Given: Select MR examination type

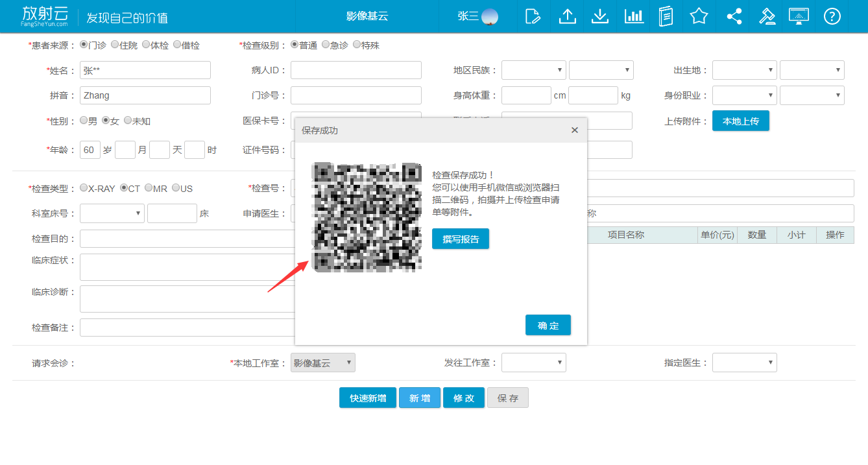Looking at the screenshot, I should point(149,188).
